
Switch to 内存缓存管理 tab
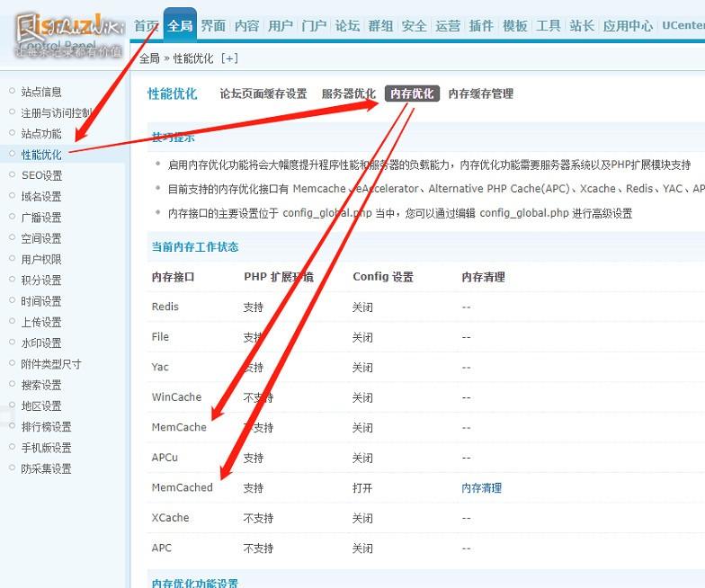480,94
